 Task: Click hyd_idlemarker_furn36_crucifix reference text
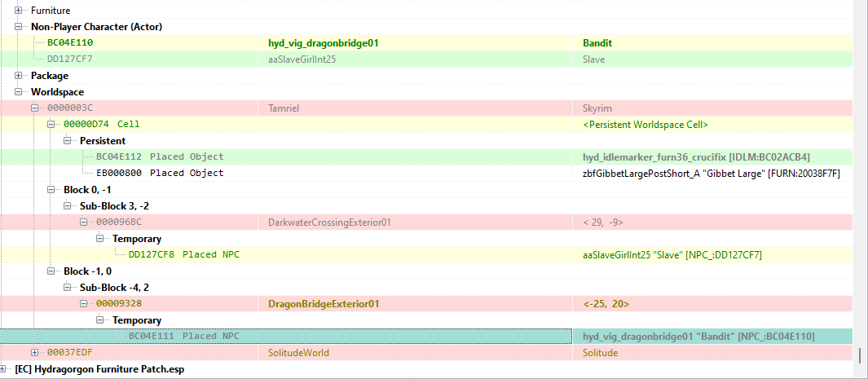pyautogui.click(x=696, y=157)
